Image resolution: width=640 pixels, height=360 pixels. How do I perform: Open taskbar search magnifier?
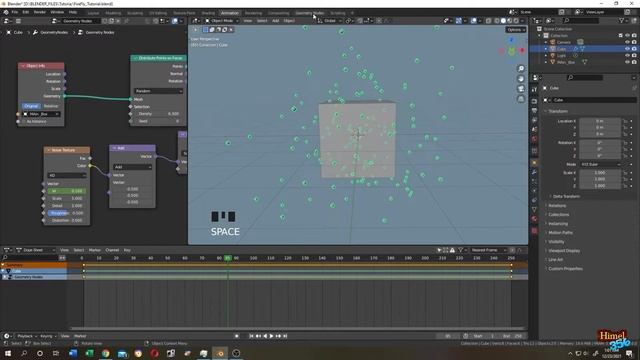coord(24,353)
